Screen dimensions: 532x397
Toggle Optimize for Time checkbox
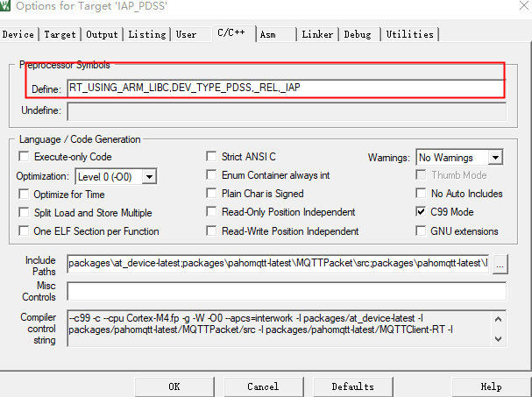point(24,195)
